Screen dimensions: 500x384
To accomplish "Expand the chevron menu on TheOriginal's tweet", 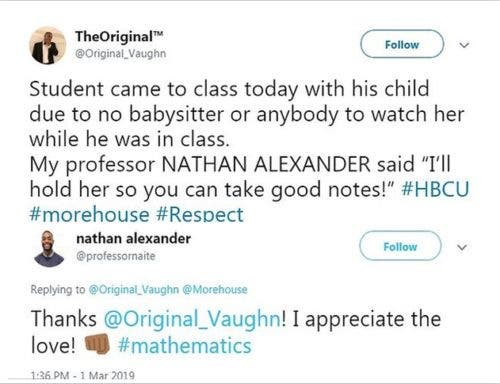I will point(464,45).
